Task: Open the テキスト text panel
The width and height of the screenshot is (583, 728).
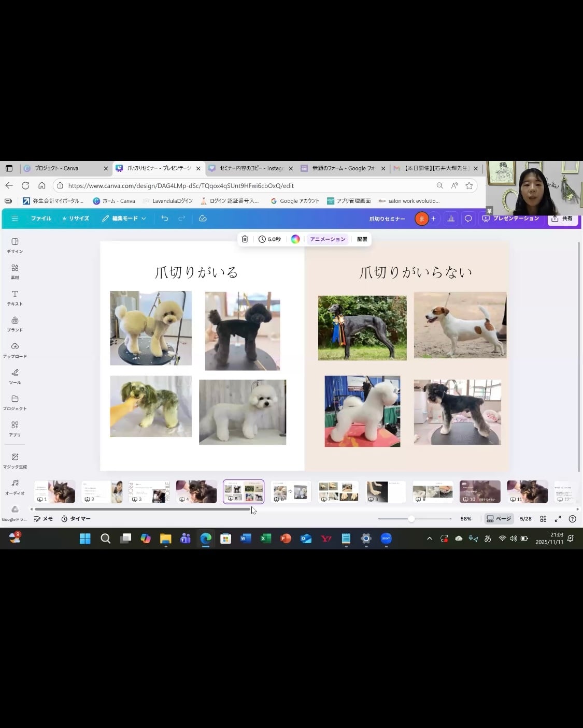Action: click(x=15, y=298)
